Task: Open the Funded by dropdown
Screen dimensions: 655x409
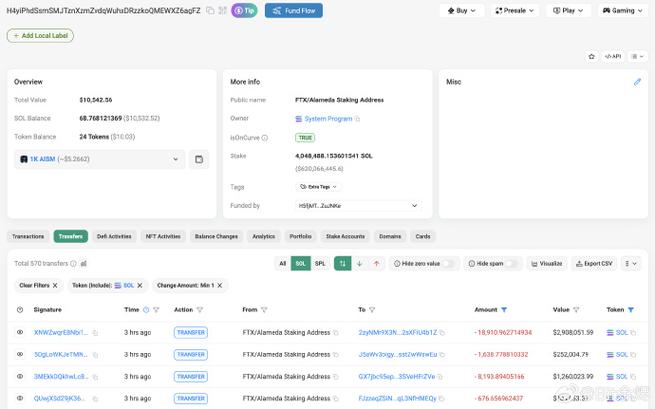Action: pos(415,206)
